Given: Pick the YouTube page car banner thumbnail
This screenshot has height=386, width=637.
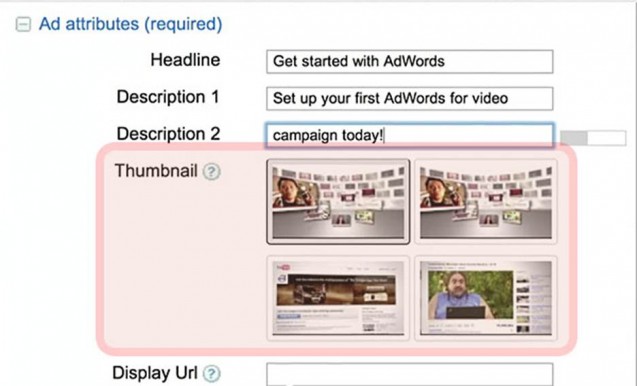Looking at the screenshot, I should click(x=338, y=298).
